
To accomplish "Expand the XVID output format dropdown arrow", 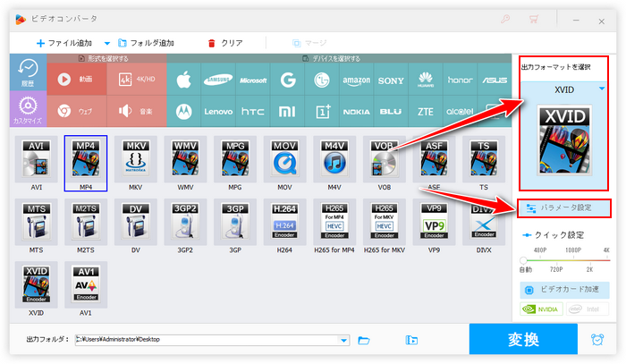I will point(602,89).
